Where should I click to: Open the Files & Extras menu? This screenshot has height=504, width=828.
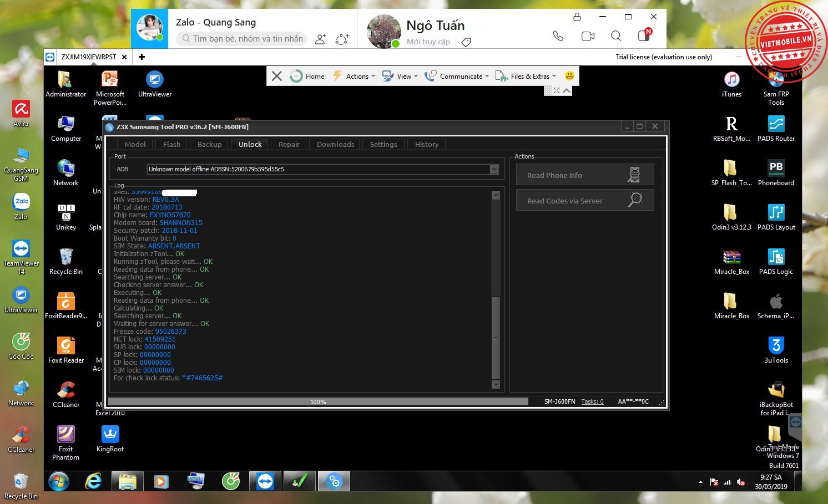[x=526, y=77]
